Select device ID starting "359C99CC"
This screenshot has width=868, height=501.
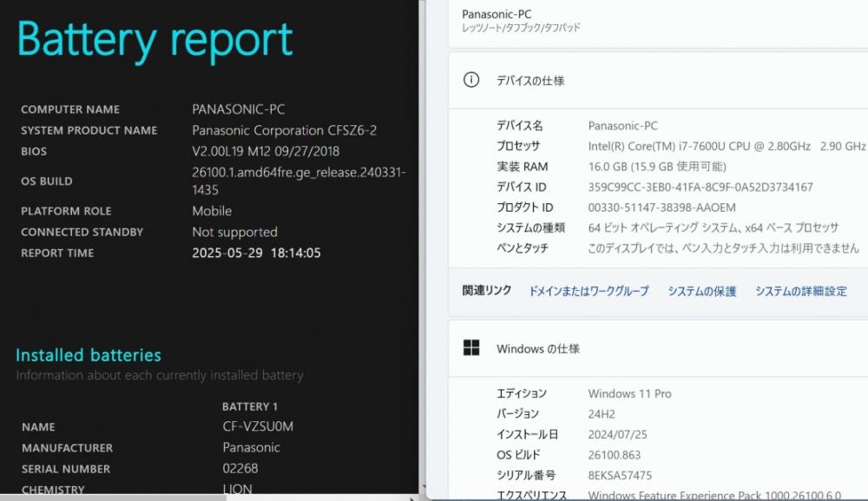tap(700, 187)
